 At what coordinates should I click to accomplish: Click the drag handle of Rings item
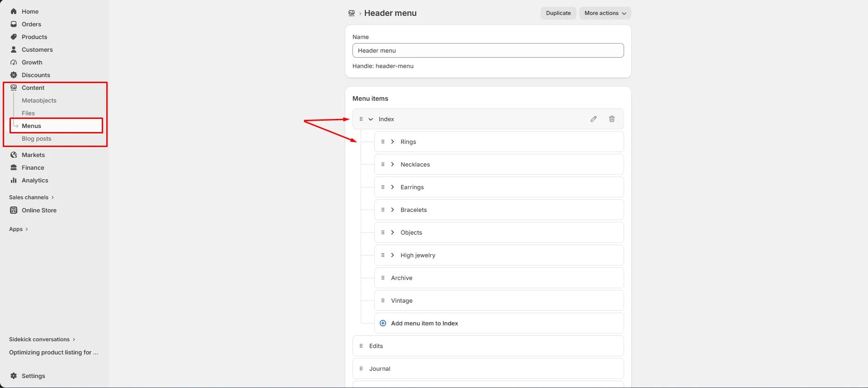(x=383, y=142)
